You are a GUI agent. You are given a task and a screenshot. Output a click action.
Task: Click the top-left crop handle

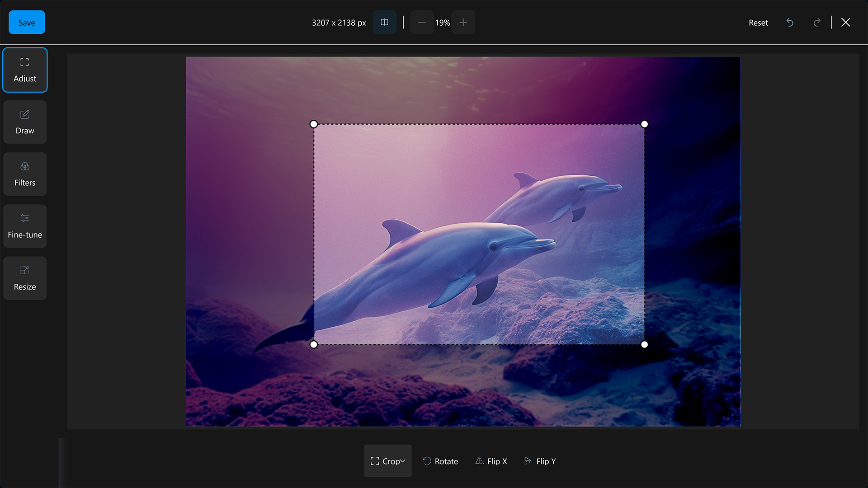click(x=314, y=124)
